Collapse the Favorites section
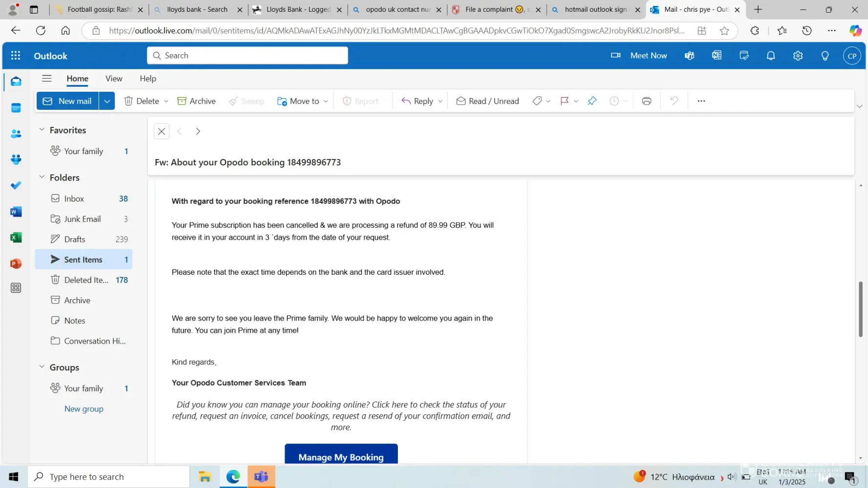The width and height of the screenshot is (868, 488). tap(42, 130)
